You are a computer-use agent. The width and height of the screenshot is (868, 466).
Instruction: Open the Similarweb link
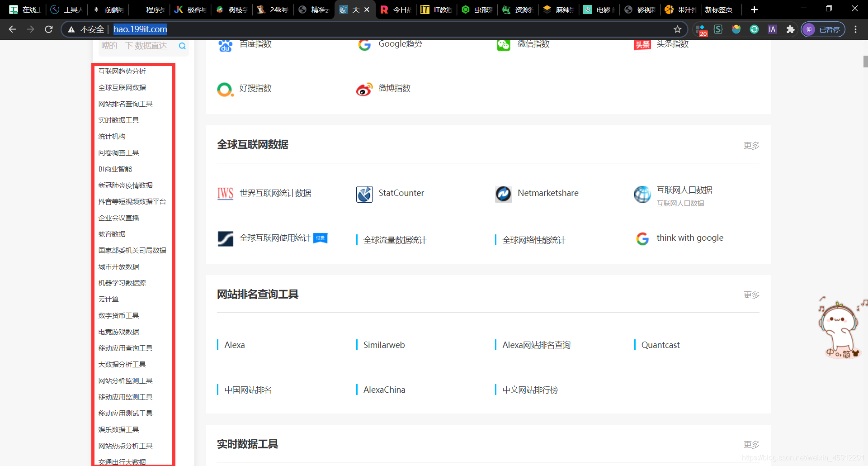click(x=384, y=345)
